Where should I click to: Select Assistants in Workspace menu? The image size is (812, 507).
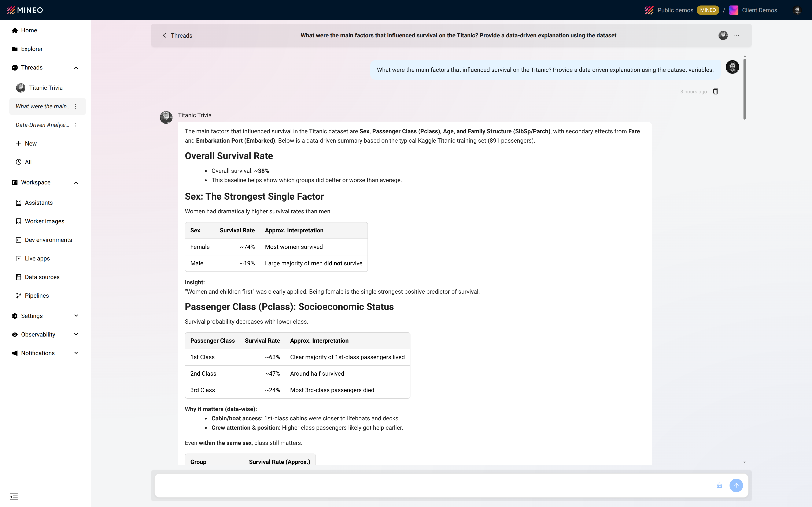pyautogui.click(x=38, y=203)
